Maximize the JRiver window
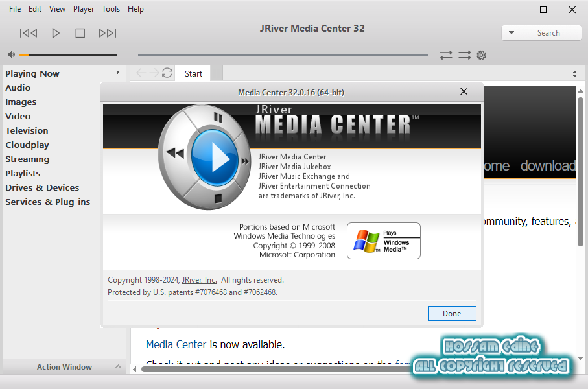This screenshot has width=588, height=389. [543, 10]
